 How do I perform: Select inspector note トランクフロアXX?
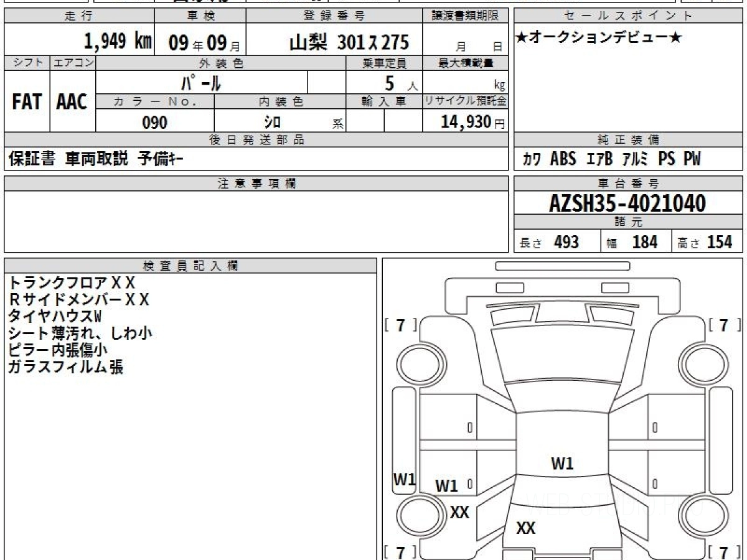[72, 282]
